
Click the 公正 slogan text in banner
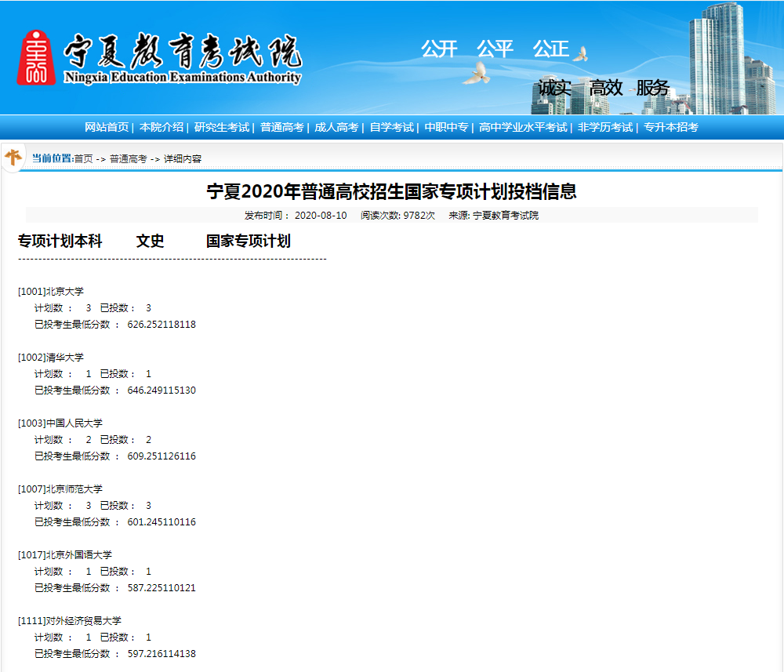click(x=551, y=49)
